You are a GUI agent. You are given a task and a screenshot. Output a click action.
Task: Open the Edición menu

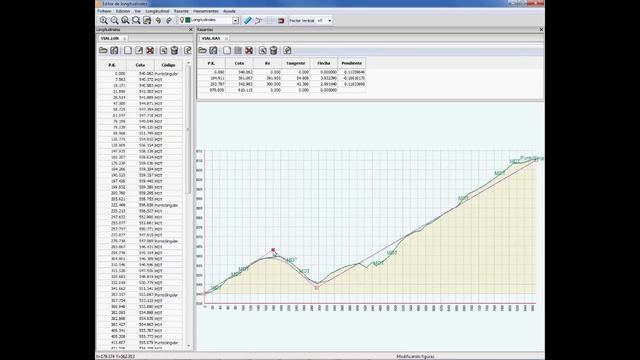click(123, 11)
